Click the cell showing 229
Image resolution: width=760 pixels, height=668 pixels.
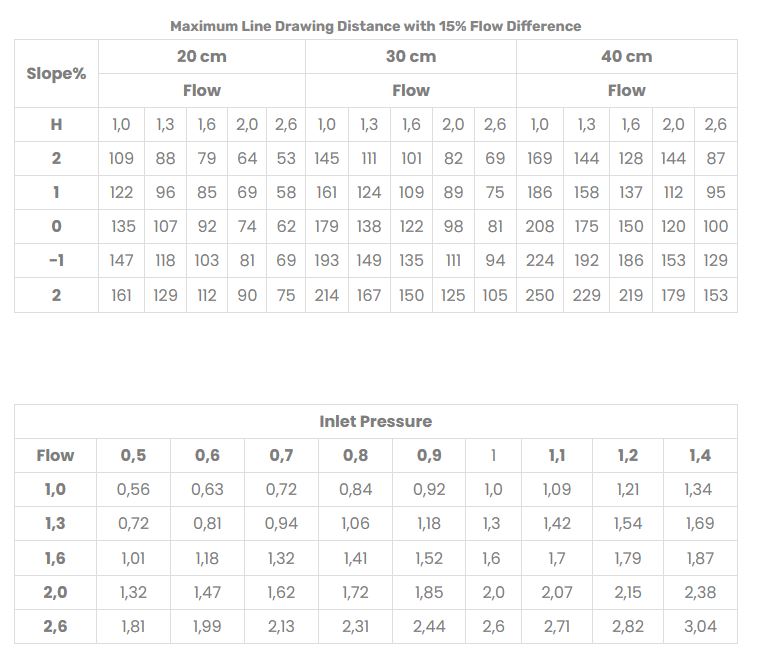pyautogui.click(x=586, y=295)
